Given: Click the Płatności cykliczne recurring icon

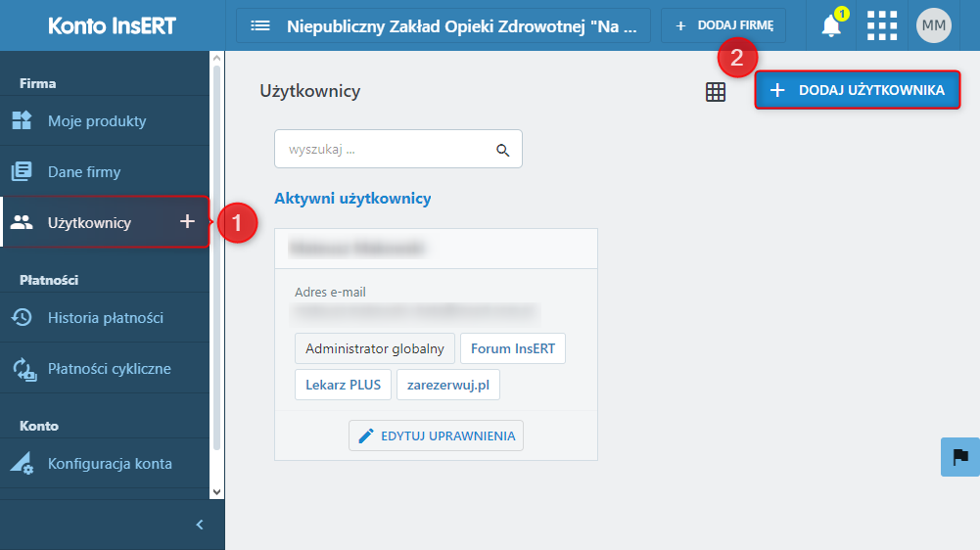Looking at the screenshot, I should (24, 369).
